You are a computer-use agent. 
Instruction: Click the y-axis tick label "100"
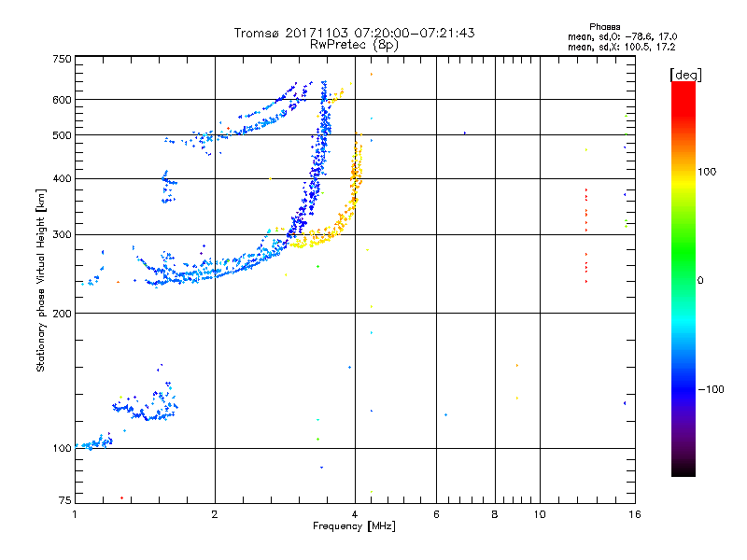[x=62, y=448]
